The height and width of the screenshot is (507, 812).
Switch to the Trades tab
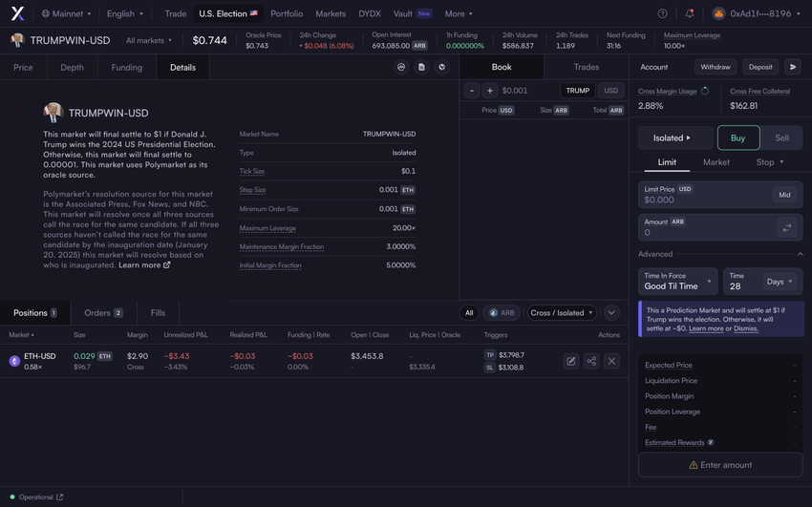(x=587, y=67)
